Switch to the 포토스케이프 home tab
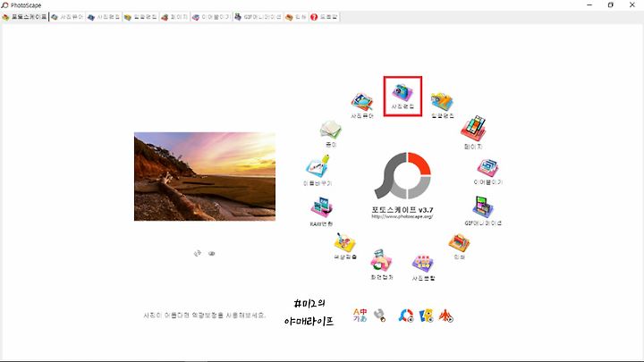644x362 pixels. [24, 17]
